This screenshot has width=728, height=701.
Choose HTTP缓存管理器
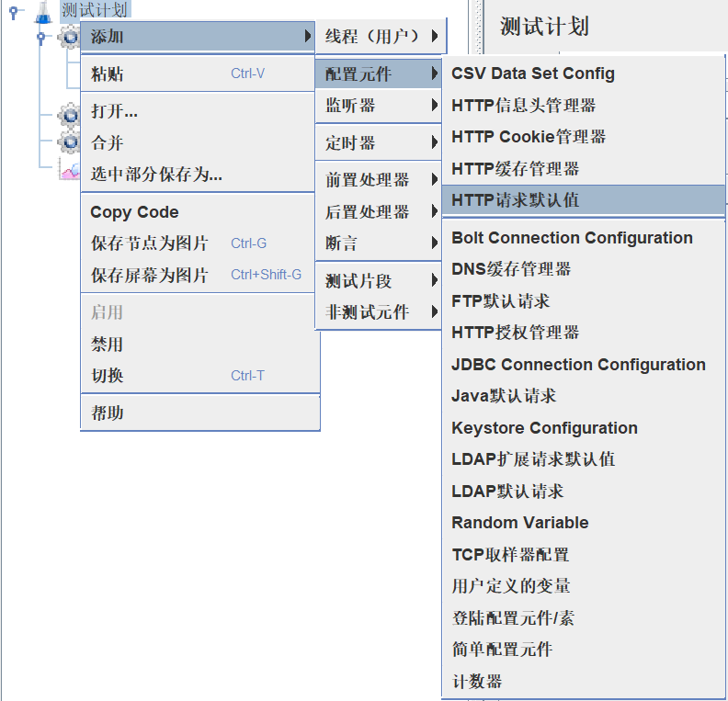tap(584, 168)
